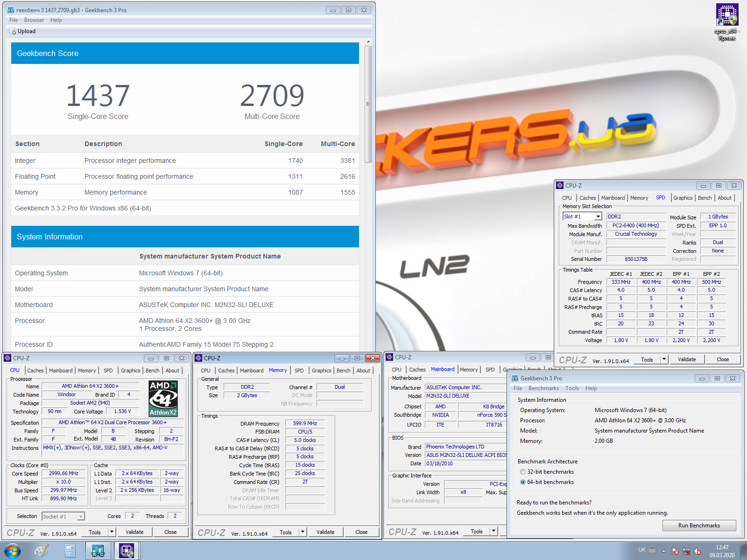
Task: Click the Geekbench results window title icon
Action: (11, 10)
